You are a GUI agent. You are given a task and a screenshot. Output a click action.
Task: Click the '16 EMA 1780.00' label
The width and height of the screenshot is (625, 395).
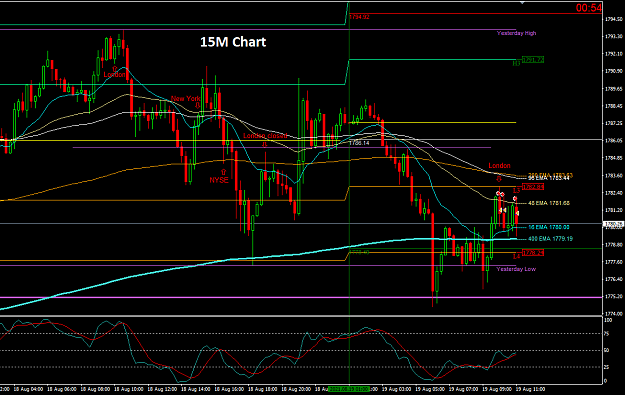click(x=549, y=227)
